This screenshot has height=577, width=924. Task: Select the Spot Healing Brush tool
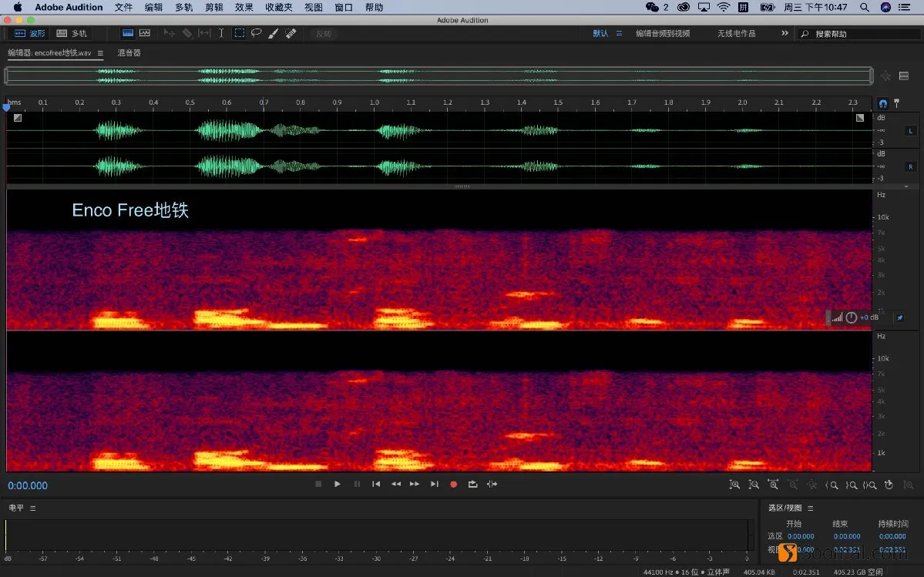point(291,34)
